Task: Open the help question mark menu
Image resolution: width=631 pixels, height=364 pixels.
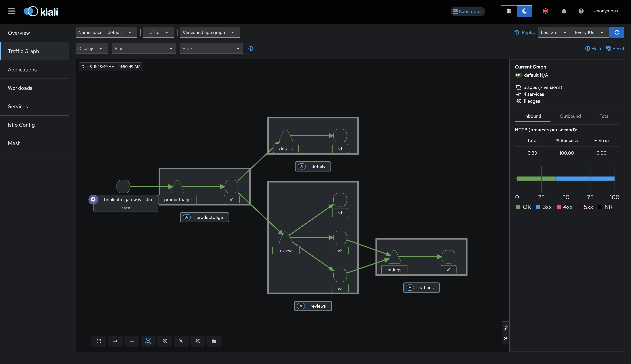Action: [581, 11]
